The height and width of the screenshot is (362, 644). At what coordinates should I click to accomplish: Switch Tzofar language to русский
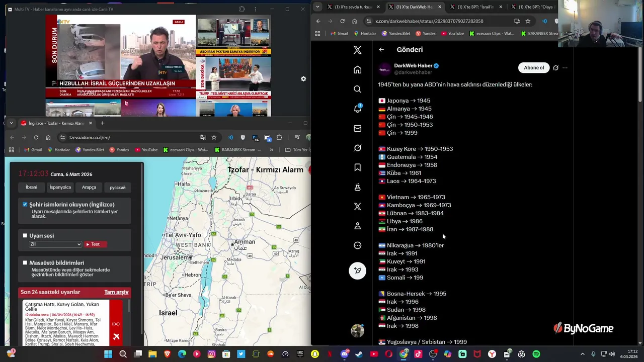(118, 188)
